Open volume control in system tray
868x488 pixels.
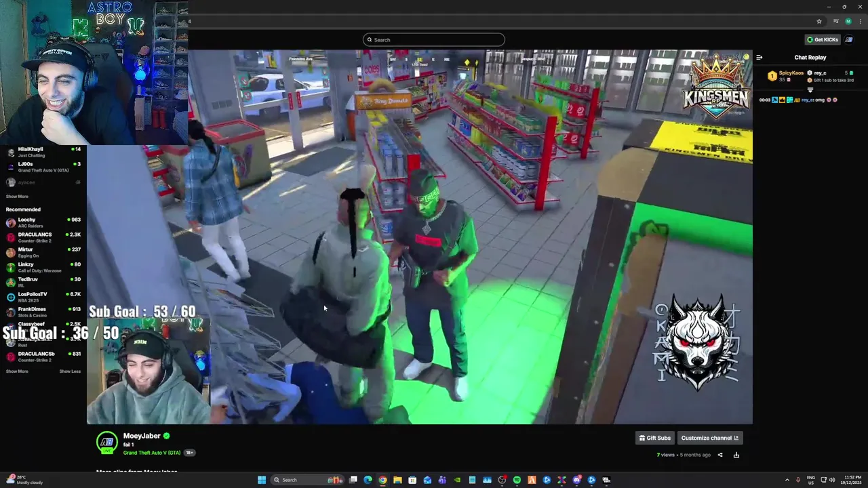coord(833,480)
